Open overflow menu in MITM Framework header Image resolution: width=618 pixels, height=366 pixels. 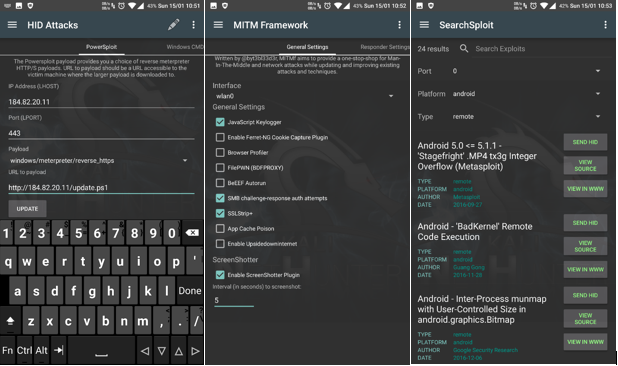[x=399, y=25]
